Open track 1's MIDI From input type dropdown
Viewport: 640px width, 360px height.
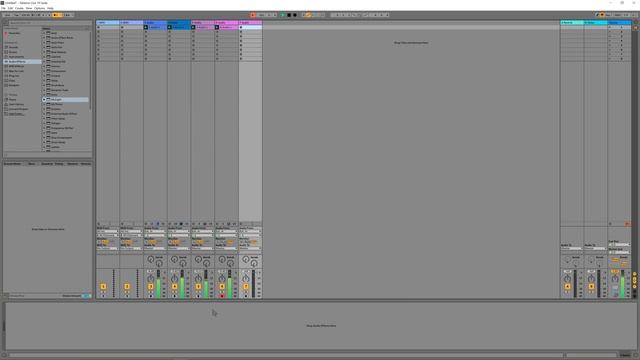click(x=107, y=231)
